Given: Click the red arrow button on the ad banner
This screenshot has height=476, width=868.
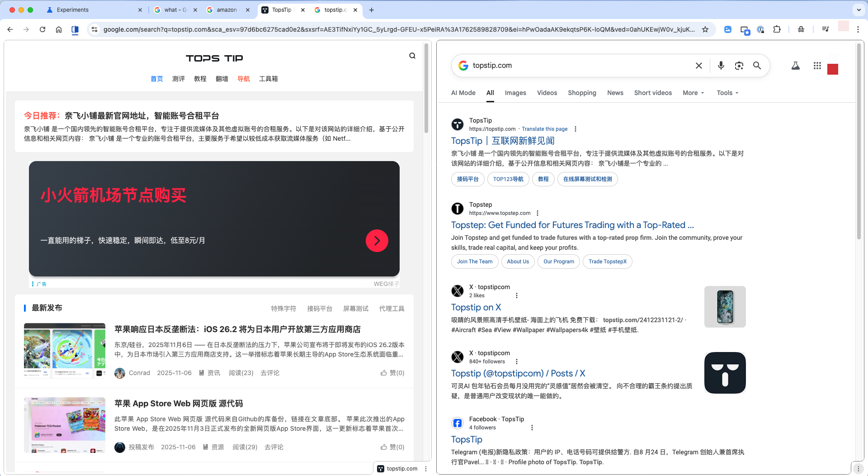Looking at the screenshot, I should pyautogui.click(x=377, y=241).
